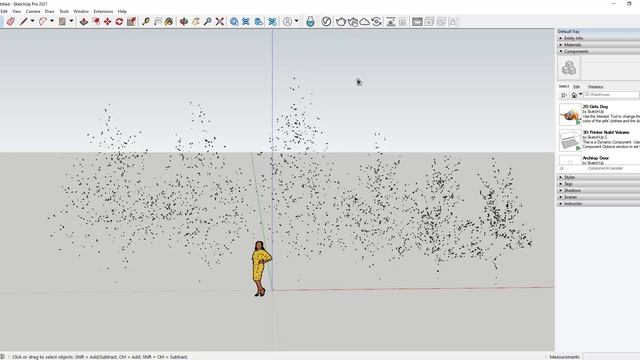Open the Window menu
This screenshot has width=640, height=360.
coord(81,11)
